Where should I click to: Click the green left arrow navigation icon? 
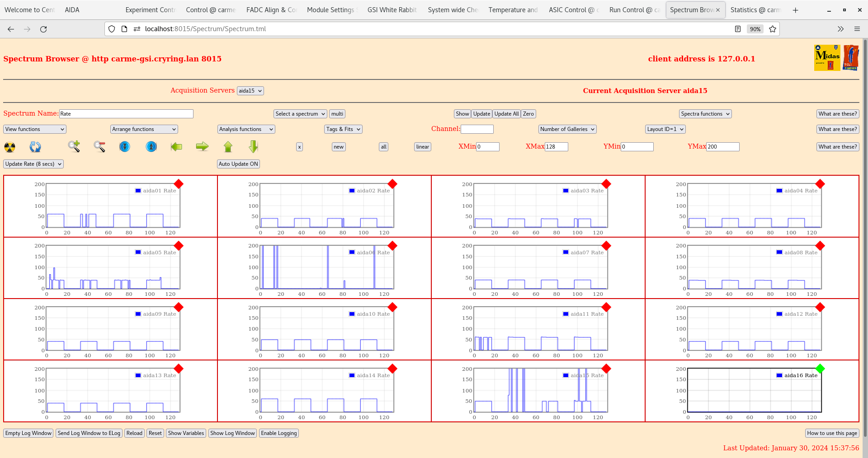pyautogui.click(x=176, y=147)
